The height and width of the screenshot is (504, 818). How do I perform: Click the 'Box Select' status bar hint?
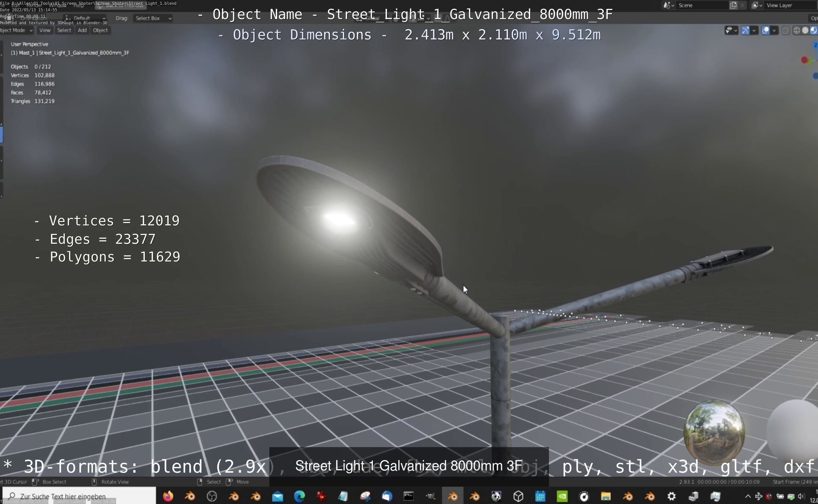pos(54,482)
